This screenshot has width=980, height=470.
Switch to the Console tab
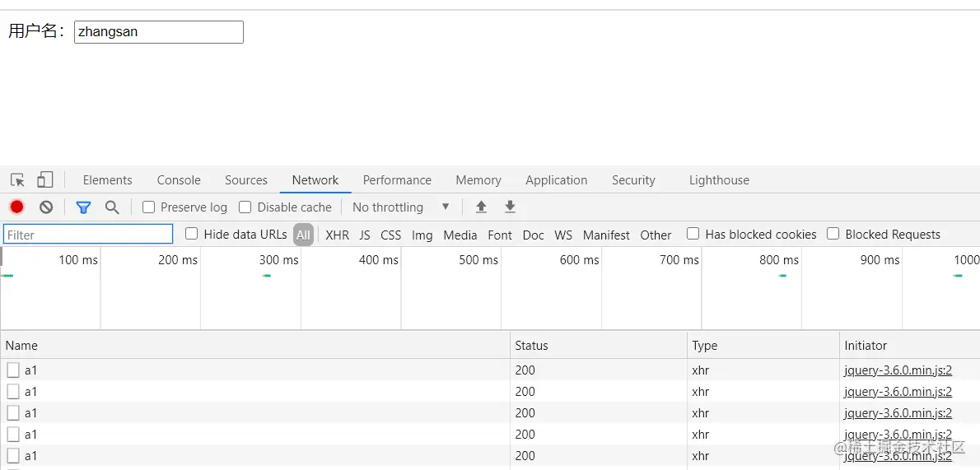[179, 180]
